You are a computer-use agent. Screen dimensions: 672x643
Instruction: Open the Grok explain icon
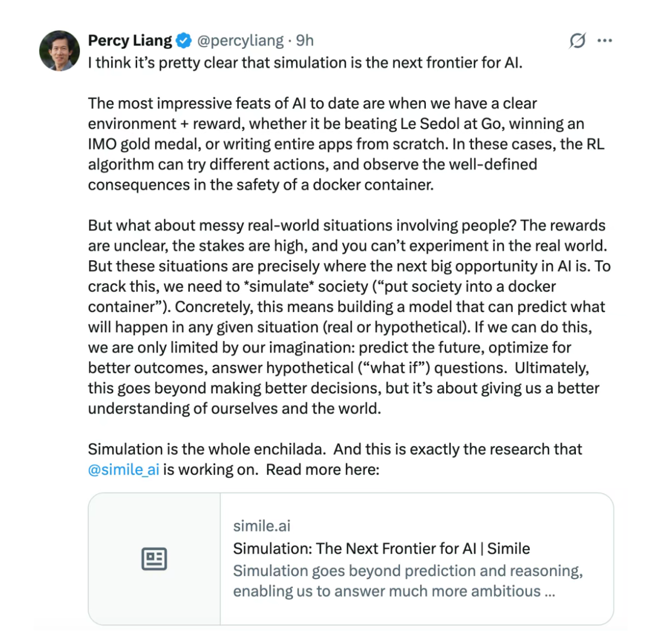577,41
